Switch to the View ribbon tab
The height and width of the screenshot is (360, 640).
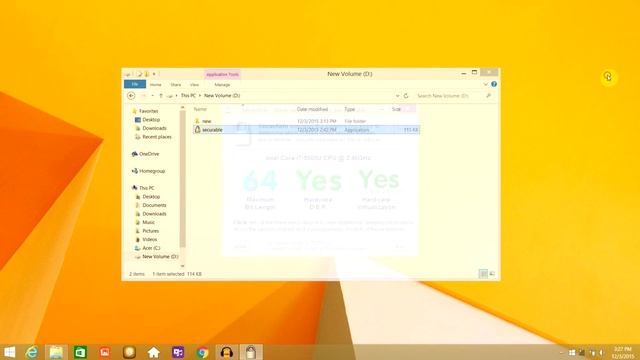point(194,84)
